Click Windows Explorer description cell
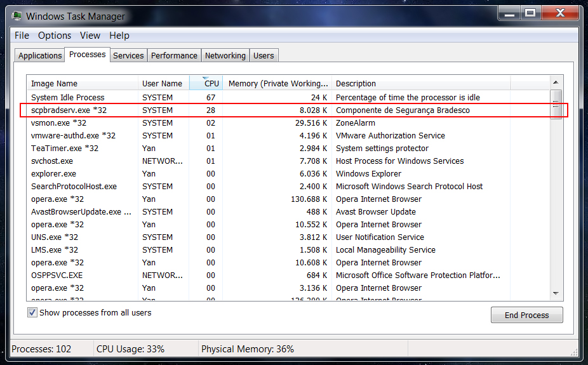This screenshot has width=588, height=365. pos(369,174)
